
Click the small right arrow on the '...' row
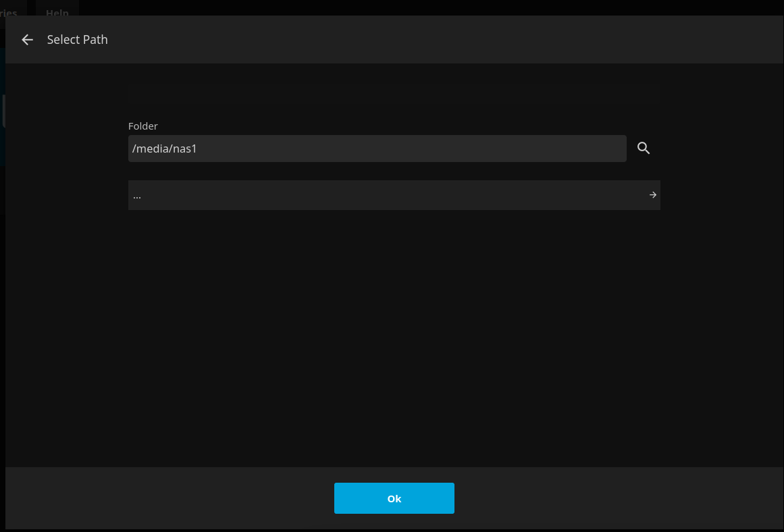click(652, 195)
